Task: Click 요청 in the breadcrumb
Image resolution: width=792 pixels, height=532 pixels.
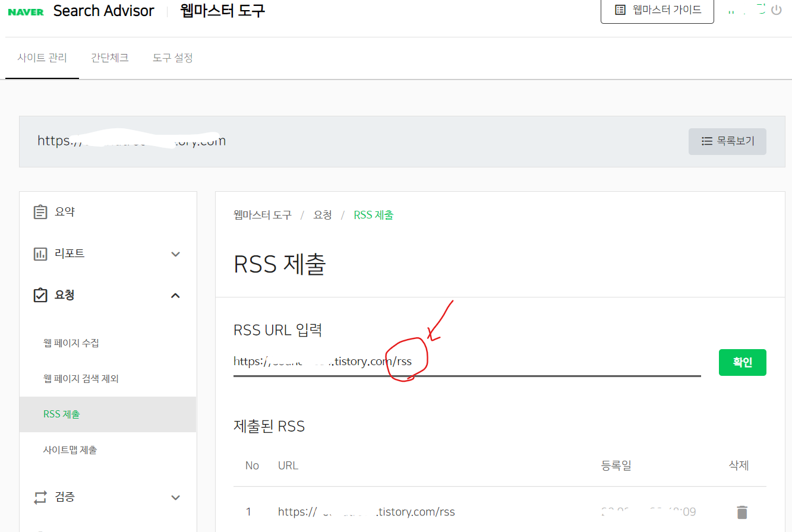Action: (x=323, y=215)
